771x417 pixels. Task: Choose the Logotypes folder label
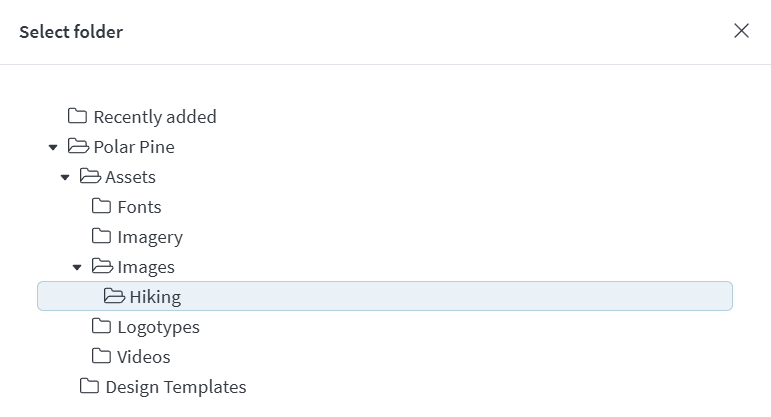[x=158, y=328]
